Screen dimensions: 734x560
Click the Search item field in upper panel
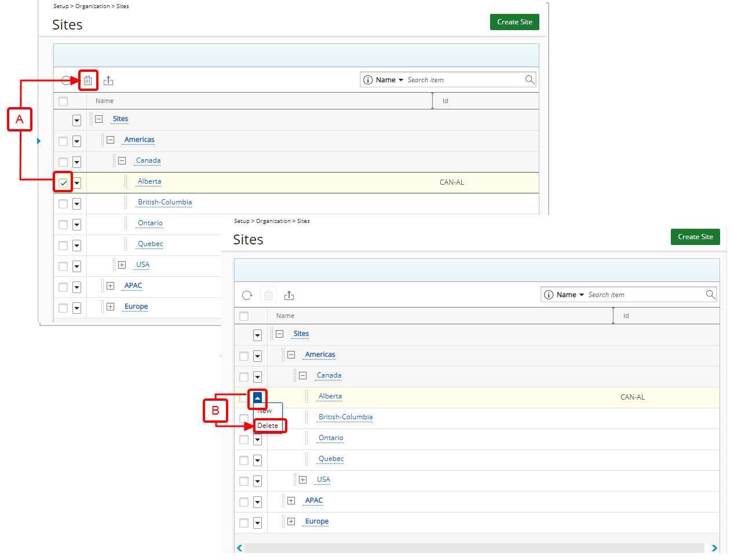465,80
